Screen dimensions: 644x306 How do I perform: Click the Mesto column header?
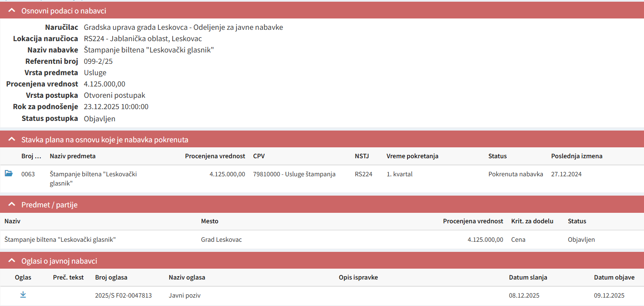[210, 221]
